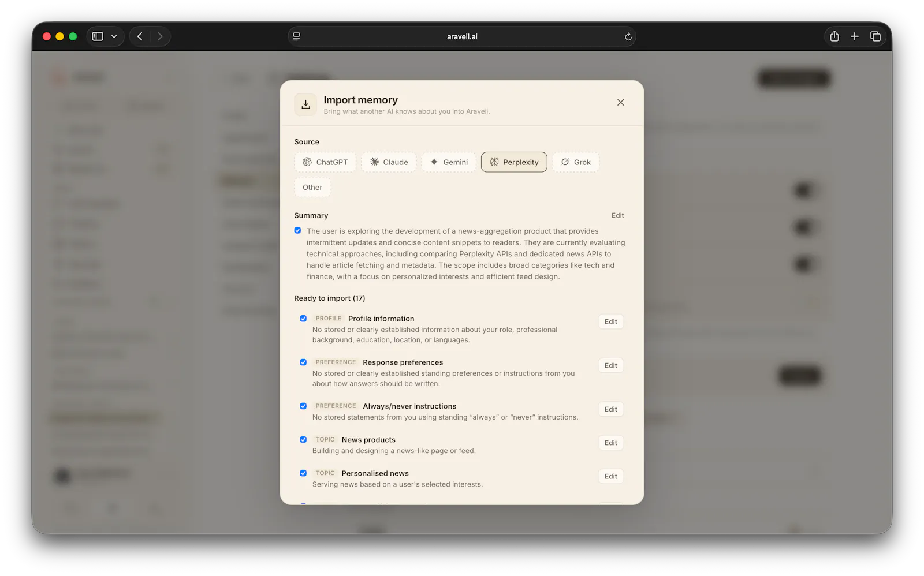Select ChatGPT as the import source
This screenshot has width=924, height=576.
(325, 162)
